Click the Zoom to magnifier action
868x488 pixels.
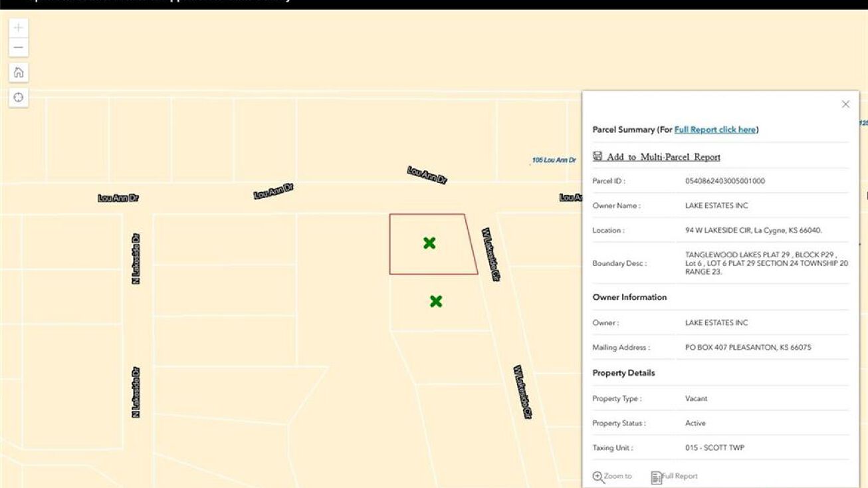tap(612, 476)
